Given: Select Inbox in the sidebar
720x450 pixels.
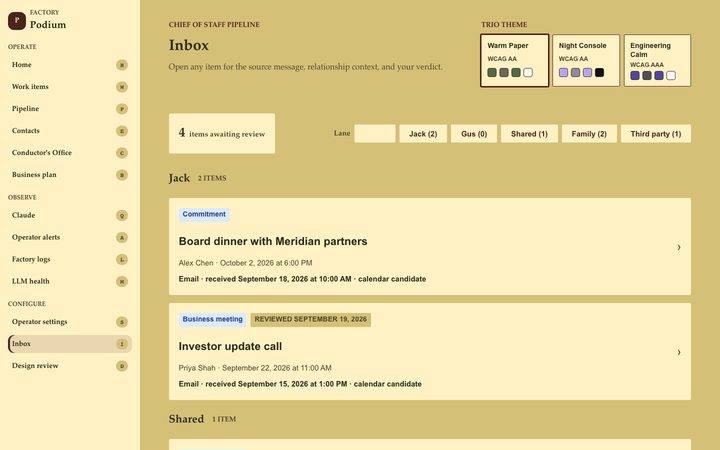Looking at the screenshot, I should click(x=70, y=343).
